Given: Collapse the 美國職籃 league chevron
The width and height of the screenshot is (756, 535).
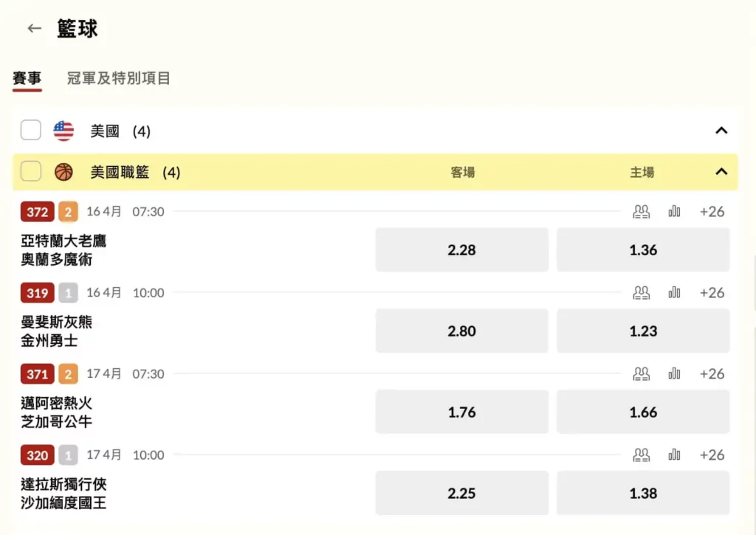Looking at the screenshot, I should (x=721, y=172).
